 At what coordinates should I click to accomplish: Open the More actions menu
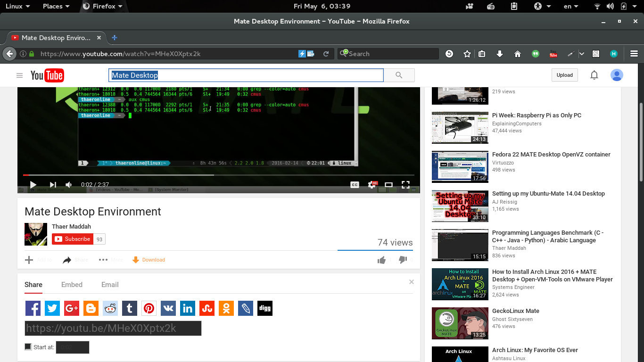click(x=111, y=260)
